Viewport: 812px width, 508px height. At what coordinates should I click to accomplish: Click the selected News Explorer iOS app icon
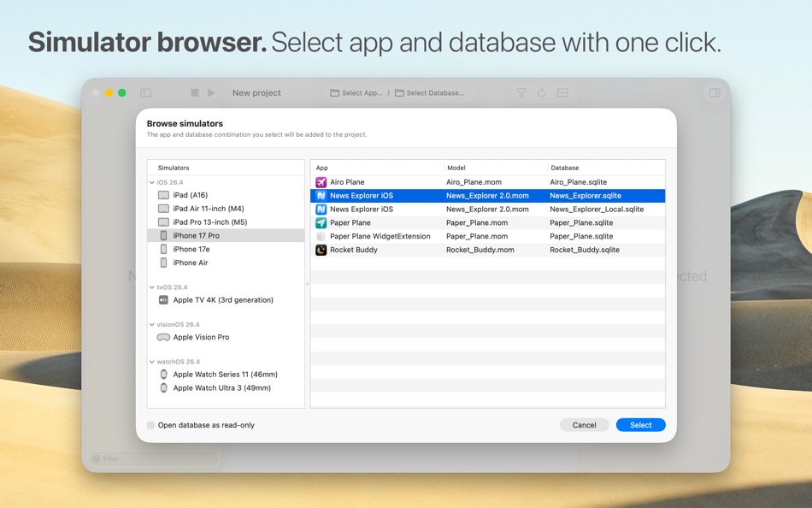pyautogui.click(x=321, y=196)
